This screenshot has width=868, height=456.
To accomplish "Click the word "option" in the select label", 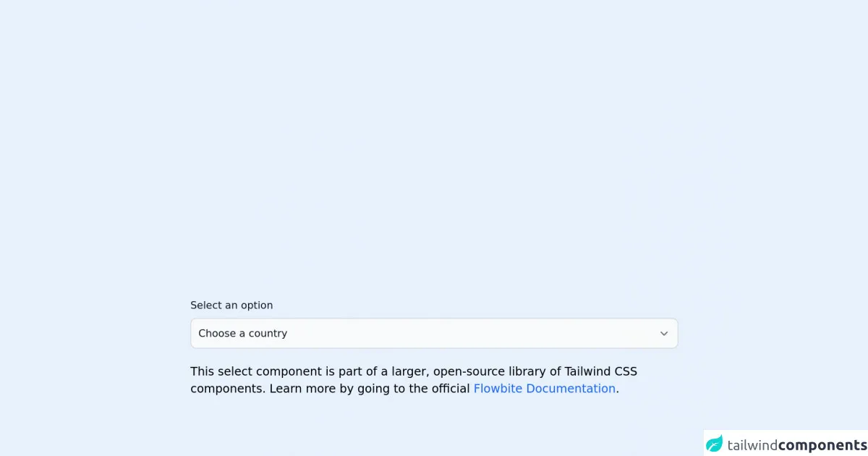I will [257, 305].
